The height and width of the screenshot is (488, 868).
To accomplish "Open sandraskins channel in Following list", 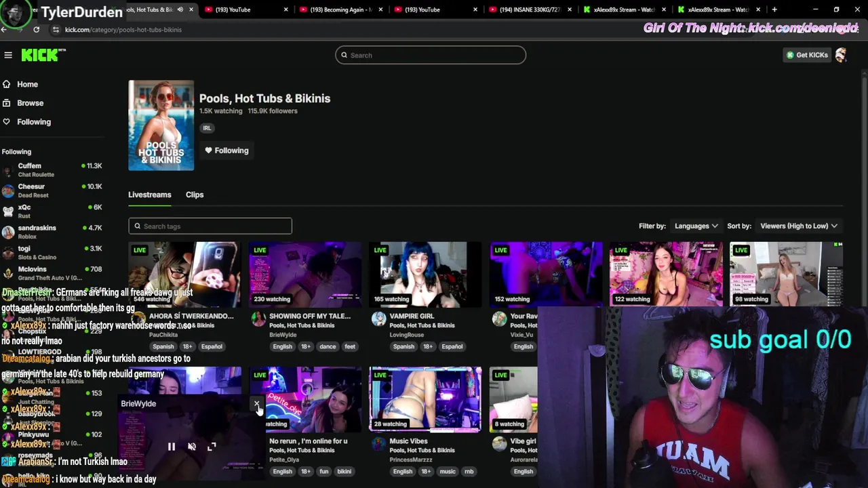I will [52, 232].
